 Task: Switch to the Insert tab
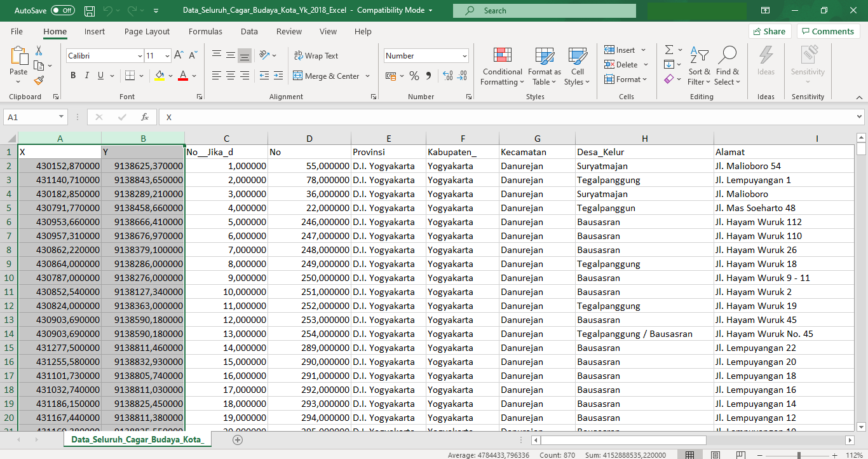point(95,32)
